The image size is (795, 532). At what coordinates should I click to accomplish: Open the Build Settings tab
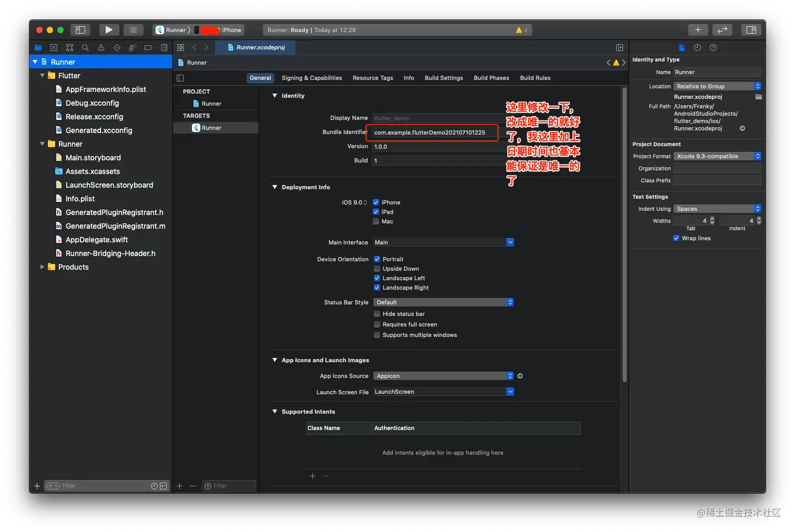[444, 78]
